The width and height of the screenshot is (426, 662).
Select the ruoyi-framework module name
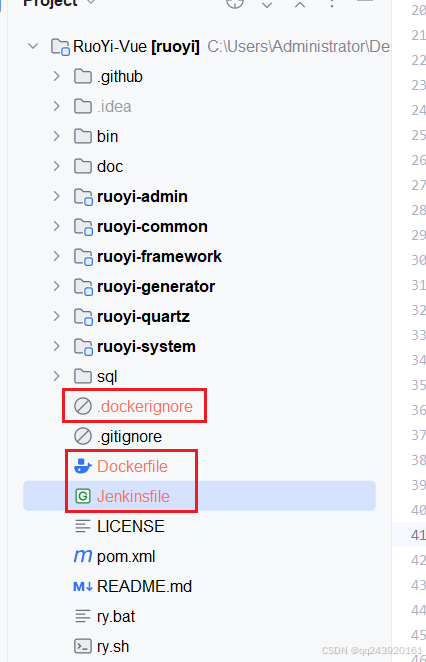click(x=160, y=256)
